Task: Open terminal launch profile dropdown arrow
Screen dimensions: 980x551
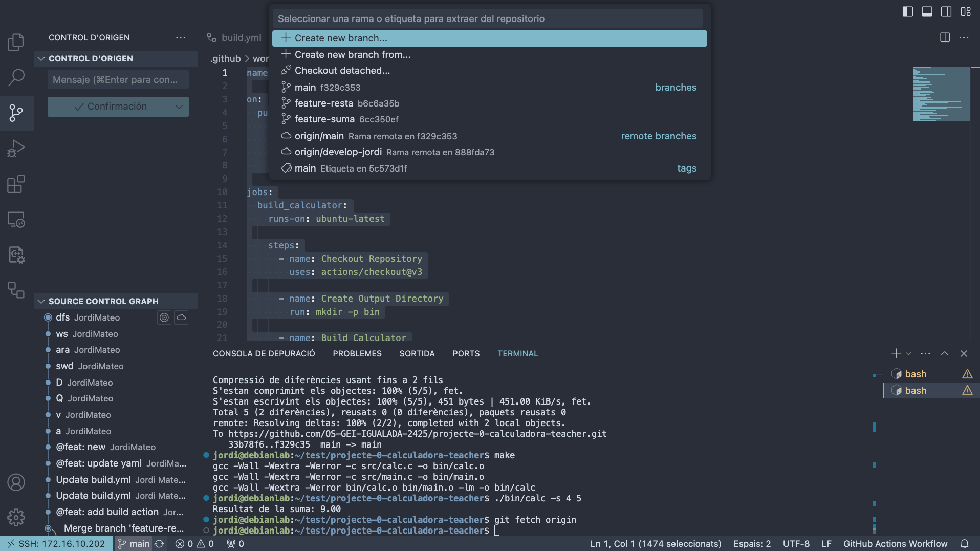Action: [908, 353]
